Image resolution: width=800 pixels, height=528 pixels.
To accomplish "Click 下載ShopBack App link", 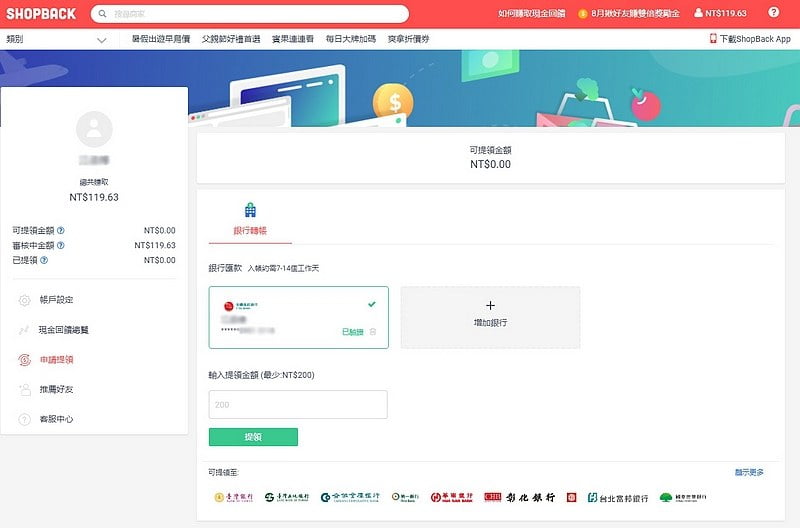I will coord(755,39).
